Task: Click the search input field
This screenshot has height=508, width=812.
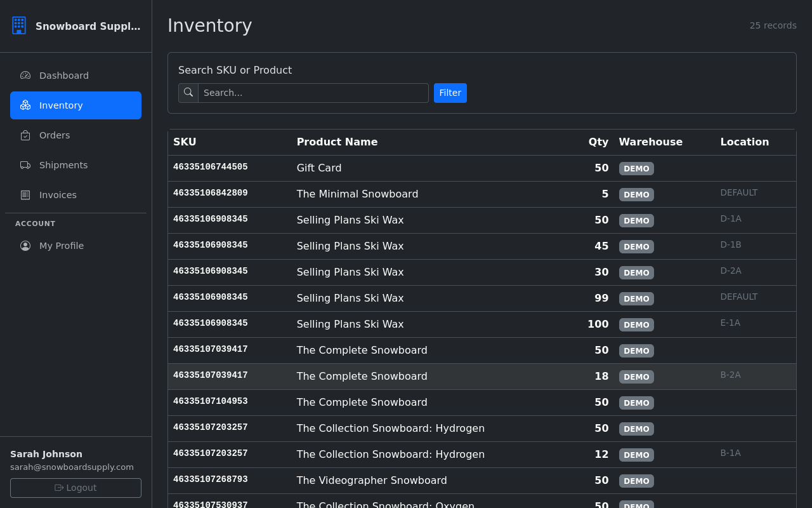Action: [x=313, y=93]
